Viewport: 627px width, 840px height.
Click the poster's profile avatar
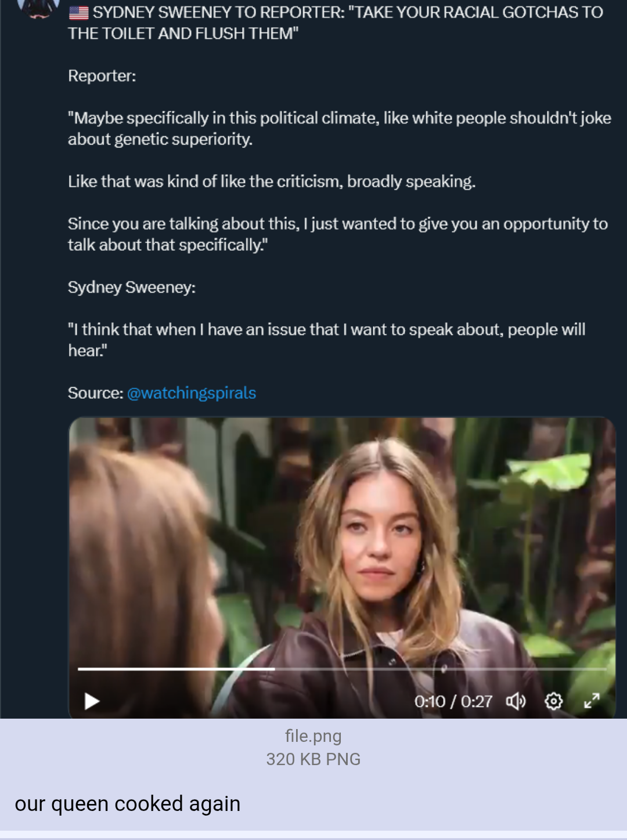(x=39, y=8)
